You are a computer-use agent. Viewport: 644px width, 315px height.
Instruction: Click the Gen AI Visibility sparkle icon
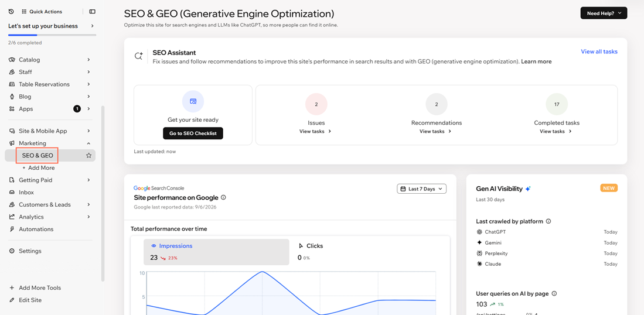pyautogui.click(x=528, y=189)
